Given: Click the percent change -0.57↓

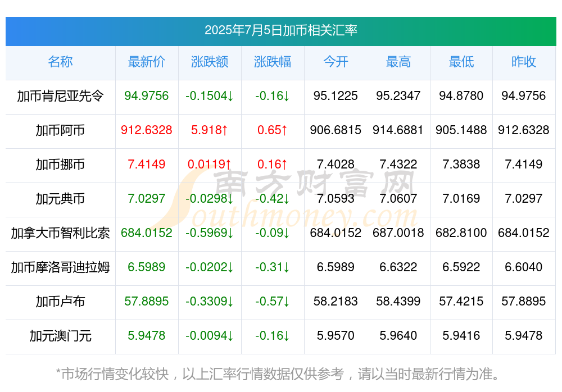Looking at the screenshot, I should pyautogui.click(x=273, y=301).
